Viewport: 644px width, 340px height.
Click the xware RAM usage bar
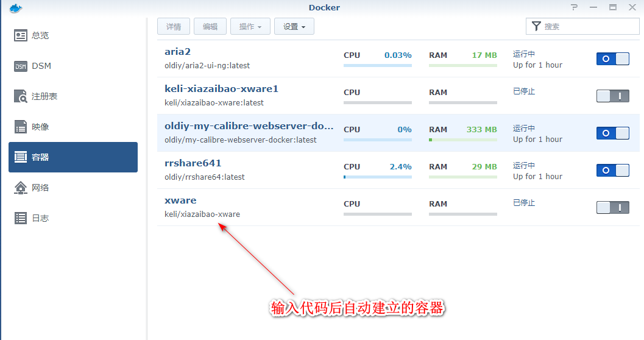(x=463, y=214)
